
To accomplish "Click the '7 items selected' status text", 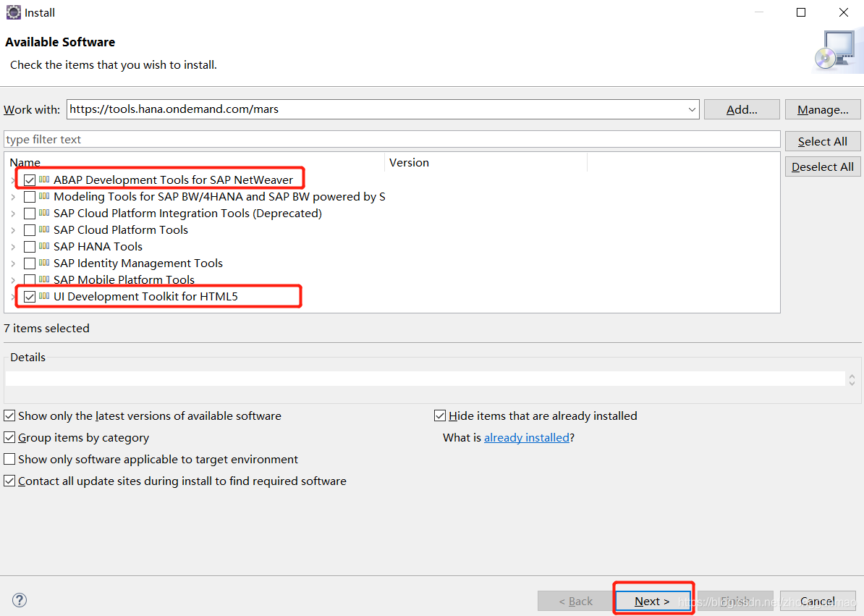I will click(46, 328).
